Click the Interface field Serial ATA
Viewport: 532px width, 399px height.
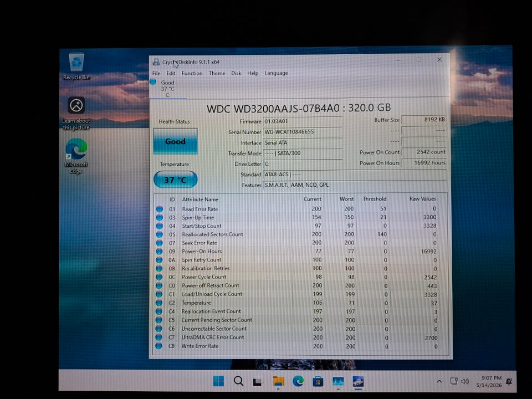click(x=303, y=143)
